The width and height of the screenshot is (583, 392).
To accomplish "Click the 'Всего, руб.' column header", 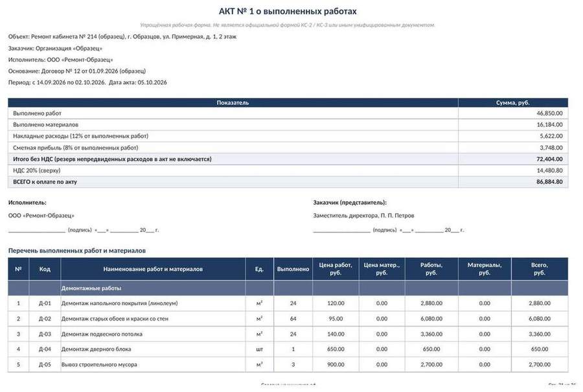I will coord(540,269).
